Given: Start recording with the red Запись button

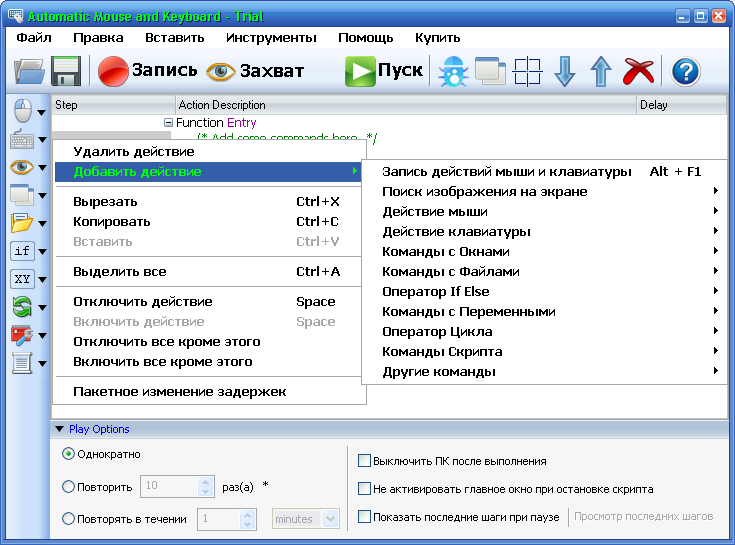Looking at the screenshot, I should tap(148, 71).
